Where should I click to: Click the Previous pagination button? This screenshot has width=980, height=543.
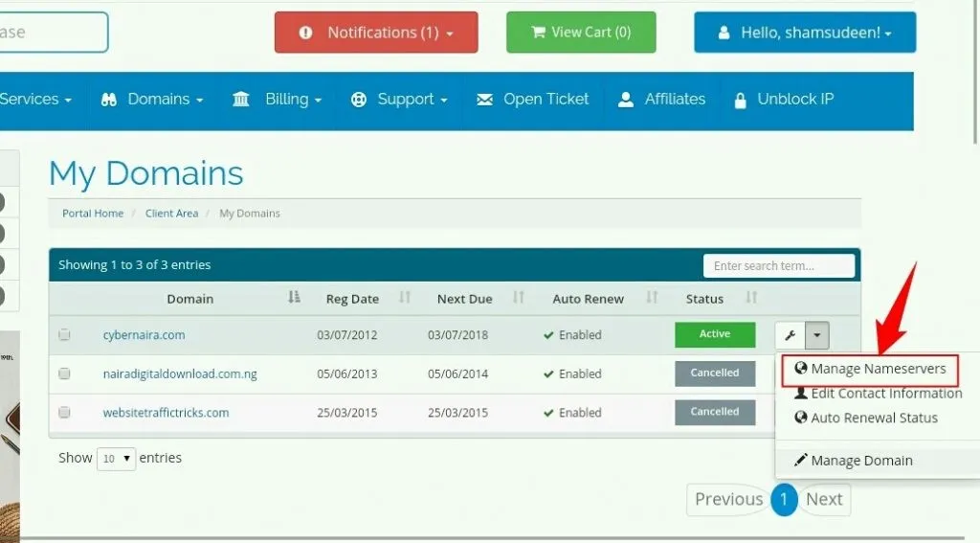click(728, 499)
